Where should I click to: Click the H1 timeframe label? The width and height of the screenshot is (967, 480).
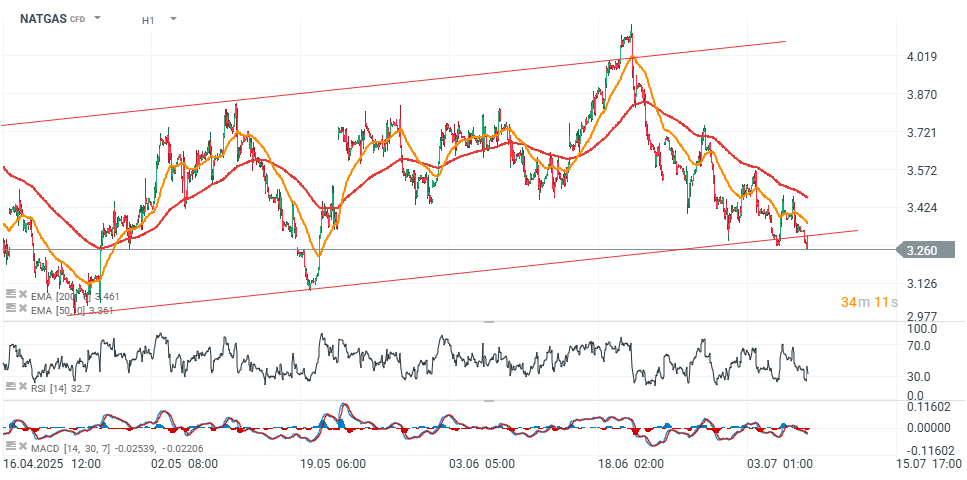pyautogui.click(x=148, y=20)
